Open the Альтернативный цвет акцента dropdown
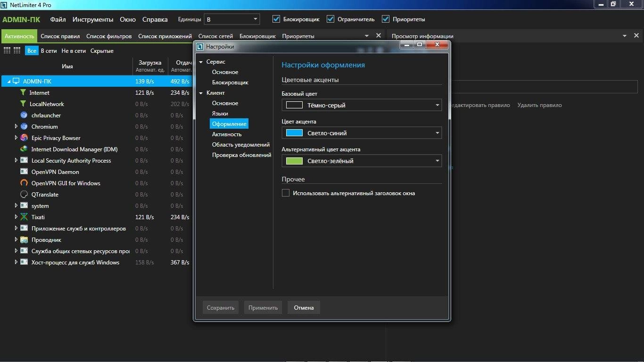 362,161
